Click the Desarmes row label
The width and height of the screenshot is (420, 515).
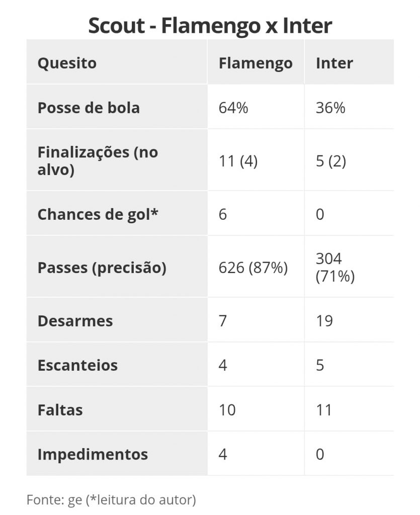click(75, 321)
